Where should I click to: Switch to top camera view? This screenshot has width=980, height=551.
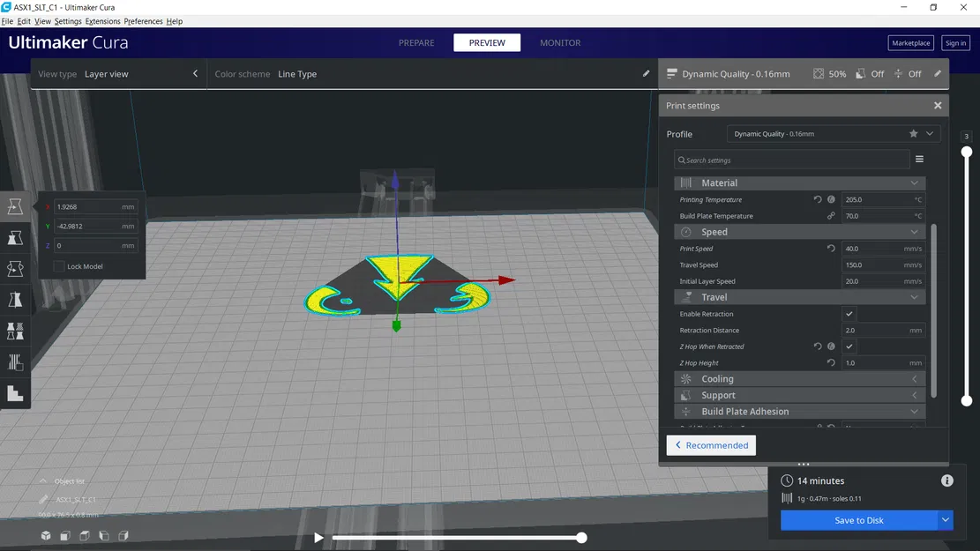tap(85, 535)
